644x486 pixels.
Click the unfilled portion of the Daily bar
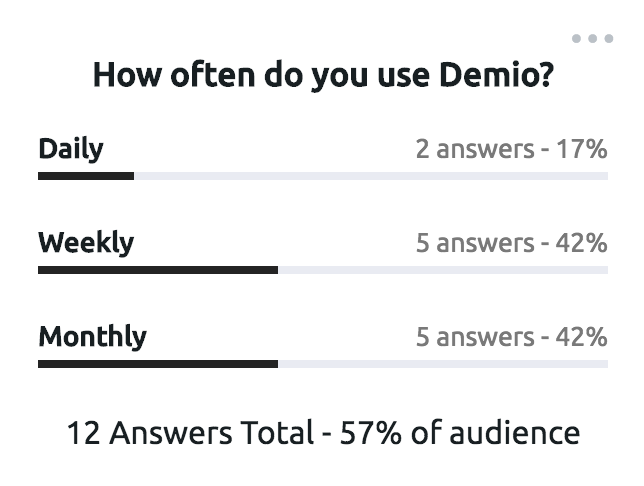(371, 176)
